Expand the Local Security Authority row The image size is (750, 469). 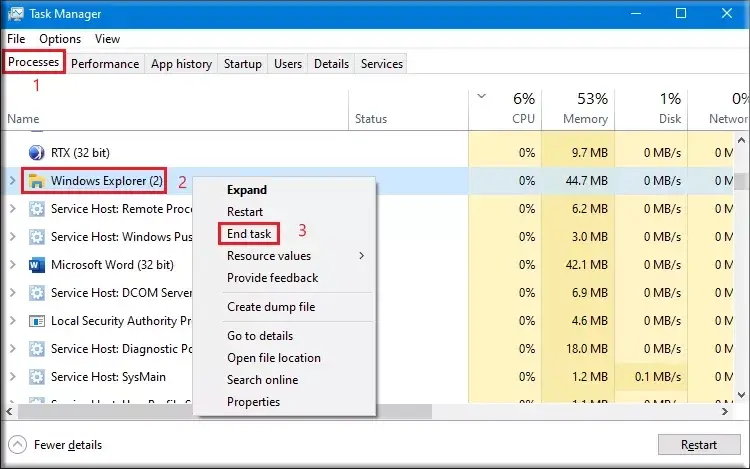12,321
